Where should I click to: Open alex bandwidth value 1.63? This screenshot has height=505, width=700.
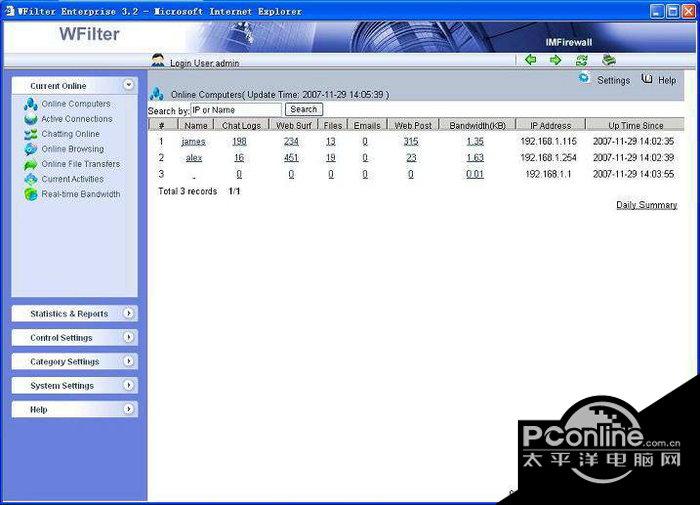click(475, 158)
